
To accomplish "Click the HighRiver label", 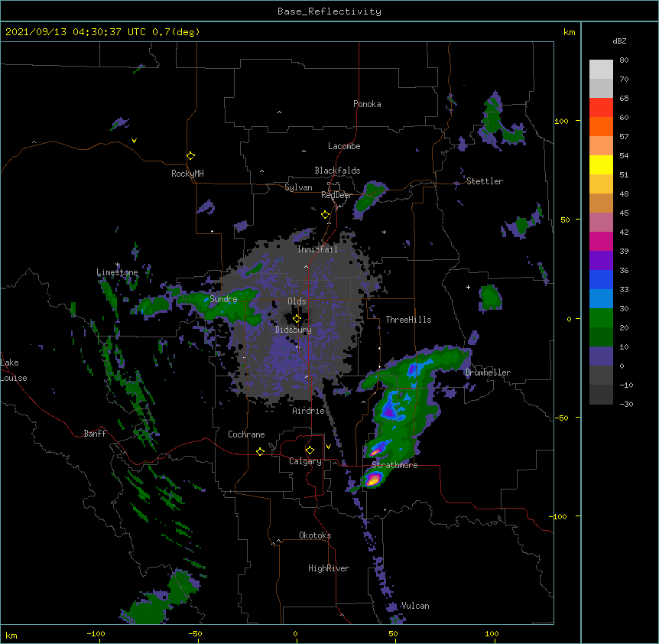I will tap(329, 568).
